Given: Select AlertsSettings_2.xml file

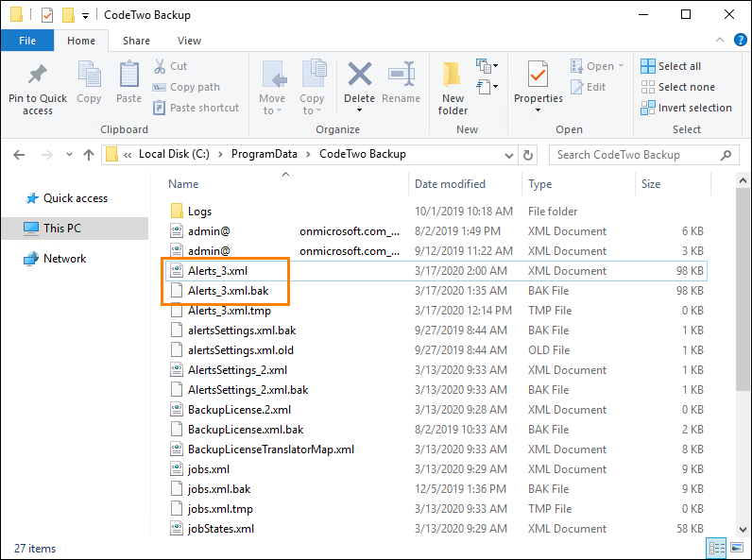Looking at the screenshot, I should point(436,370).
